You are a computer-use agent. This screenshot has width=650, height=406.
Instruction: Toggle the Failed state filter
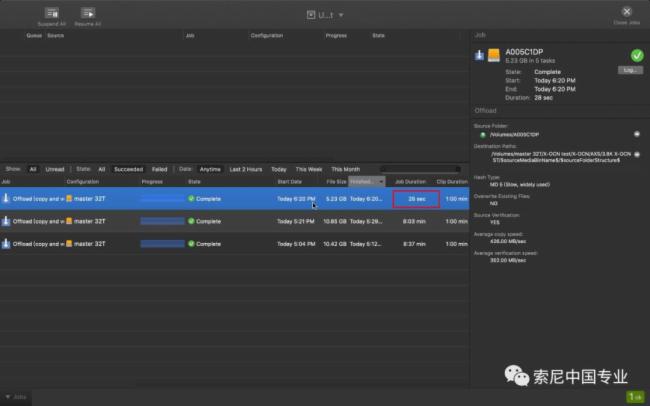click(x=159, y=169)
